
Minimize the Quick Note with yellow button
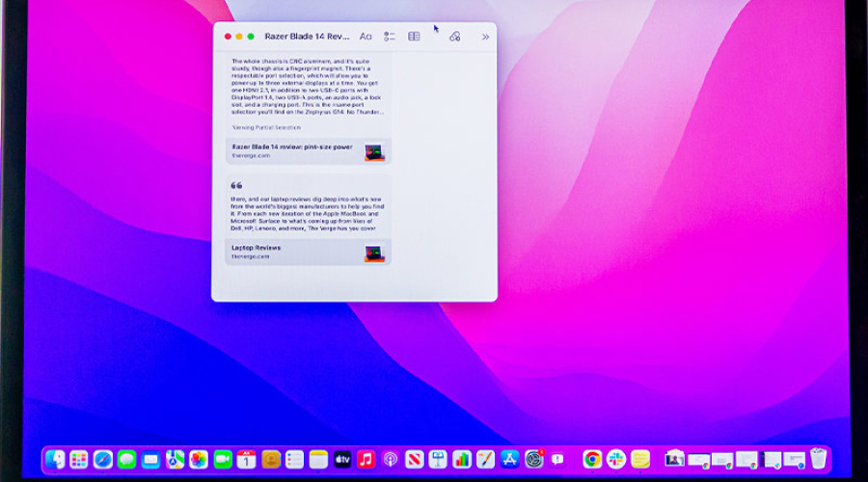[239, 37]
